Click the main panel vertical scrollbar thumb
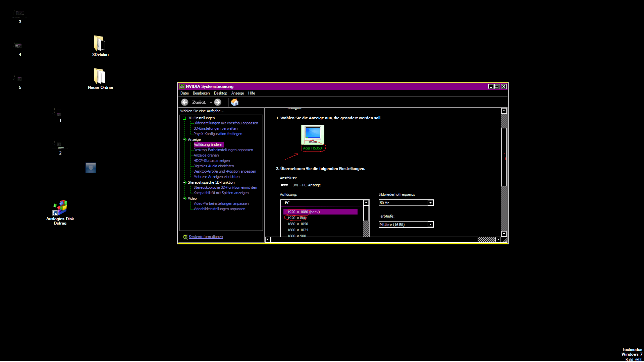This screenshot has height=362, width=644. pos(504,157)
